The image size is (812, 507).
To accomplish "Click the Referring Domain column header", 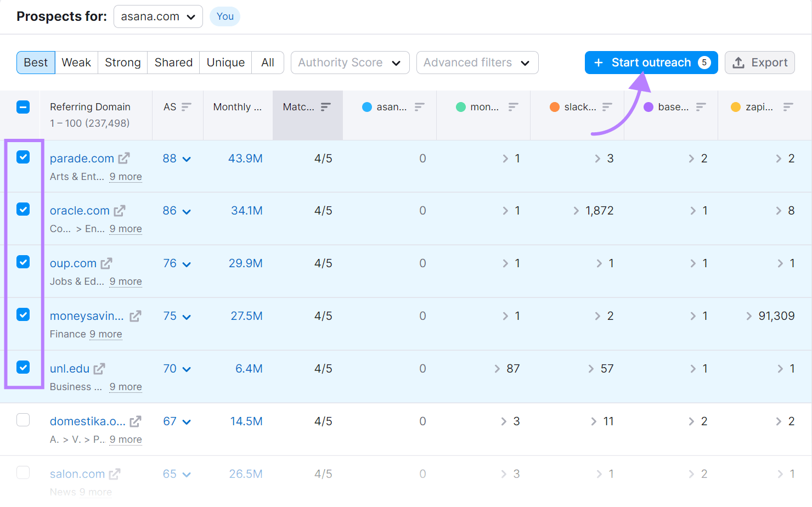I will [90, 107].
